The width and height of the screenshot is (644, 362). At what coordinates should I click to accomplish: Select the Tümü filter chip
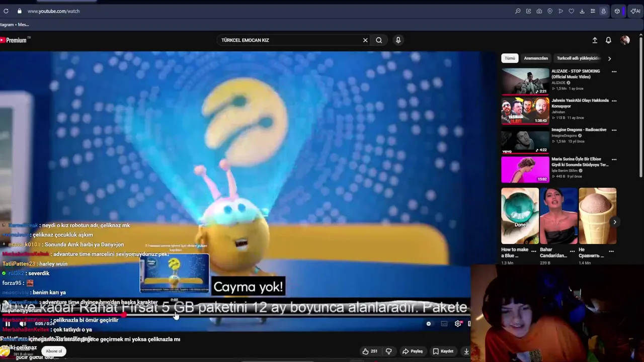pos(510,58)
